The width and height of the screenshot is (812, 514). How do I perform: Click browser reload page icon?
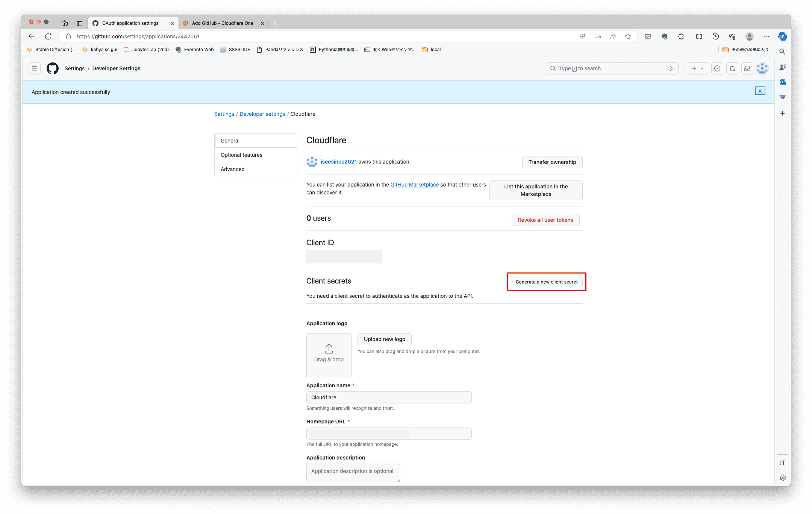click(x=48, y=36)
